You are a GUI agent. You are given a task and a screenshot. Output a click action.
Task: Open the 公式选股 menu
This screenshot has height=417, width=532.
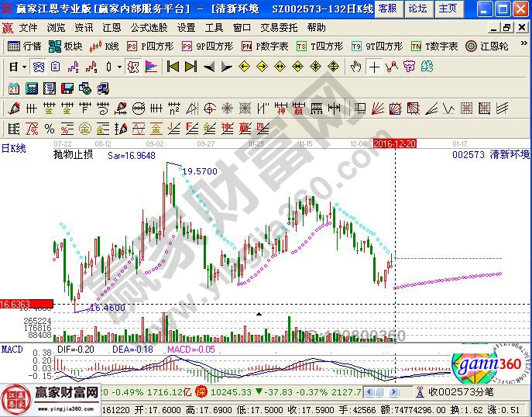[149, 27]
